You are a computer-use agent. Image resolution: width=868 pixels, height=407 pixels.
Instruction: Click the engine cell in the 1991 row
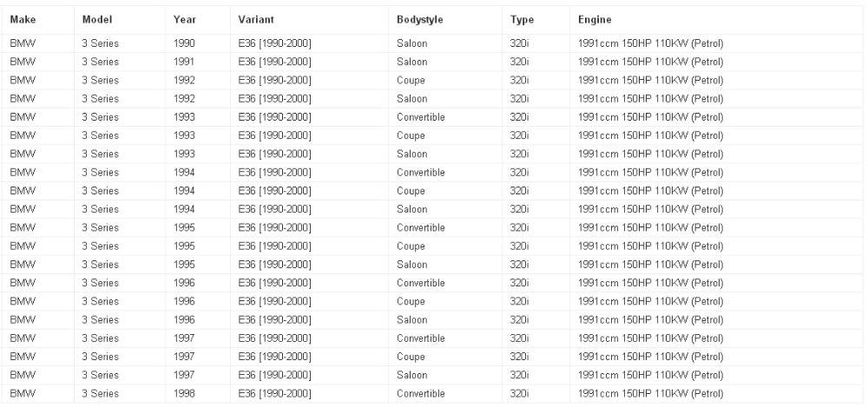pos(650,62)
